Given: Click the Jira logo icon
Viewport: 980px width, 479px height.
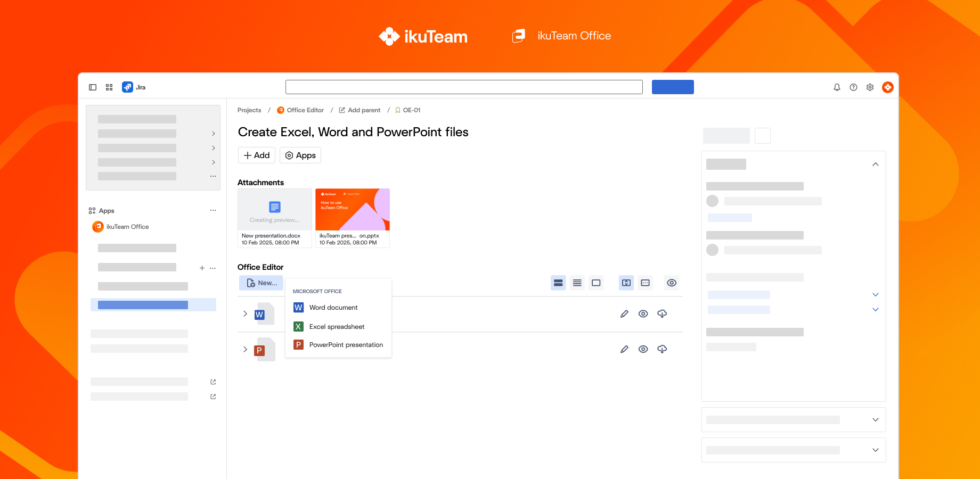Looking at the screenshot, I should [127, 87].
